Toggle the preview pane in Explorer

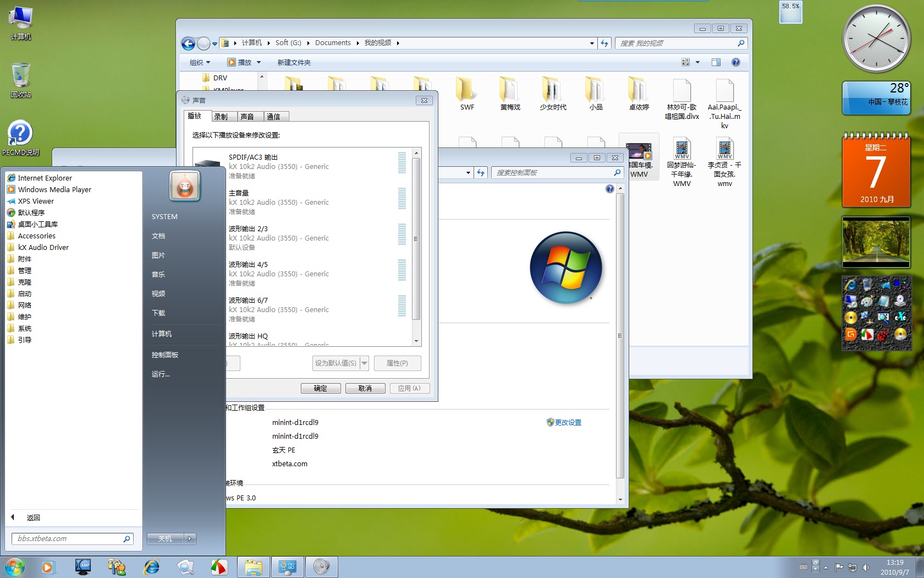pos(716,62)
